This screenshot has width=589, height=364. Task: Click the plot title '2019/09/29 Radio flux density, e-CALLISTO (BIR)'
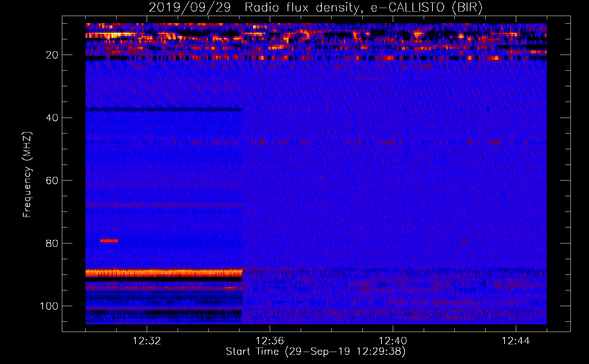tap(316, 7)
